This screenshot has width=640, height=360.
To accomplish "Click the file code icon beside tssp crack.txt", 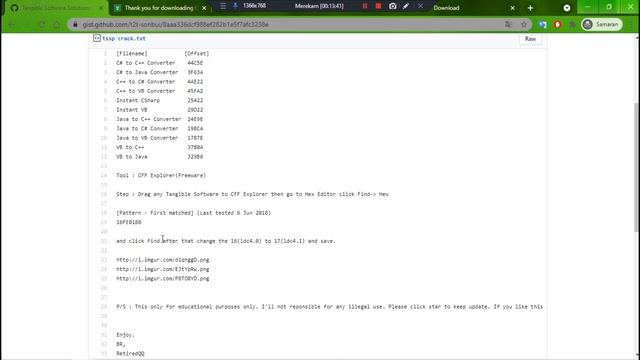I will 97,38.
